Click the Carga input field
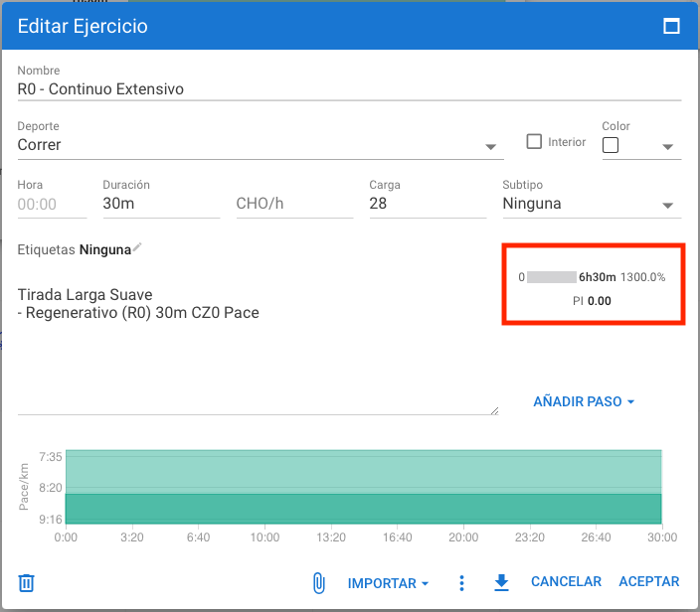The width and height of the screenshot is (700, 612). pos(427,204)
